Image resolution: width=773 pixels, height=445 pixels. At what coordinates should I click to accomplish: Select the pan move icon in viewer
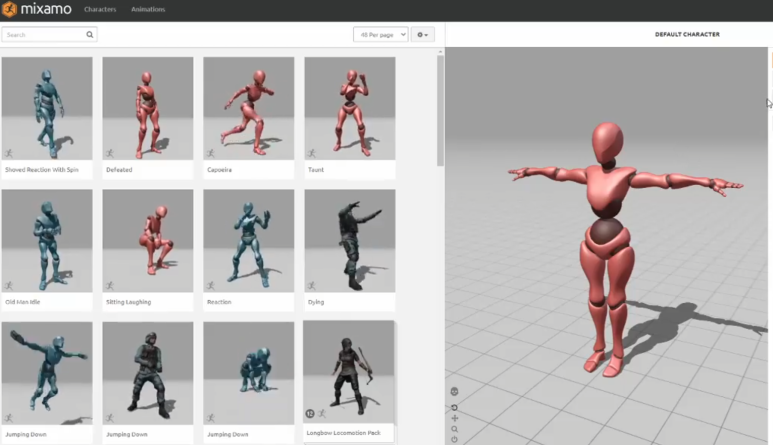click(x=454, y=418)
